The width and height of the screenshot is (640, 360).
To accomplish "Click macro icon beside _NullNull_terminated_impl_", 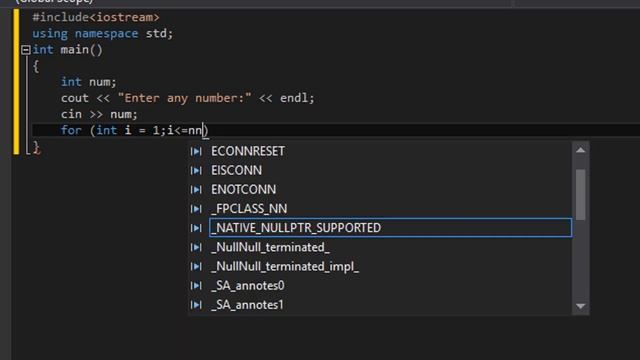I will pos(196,267).
